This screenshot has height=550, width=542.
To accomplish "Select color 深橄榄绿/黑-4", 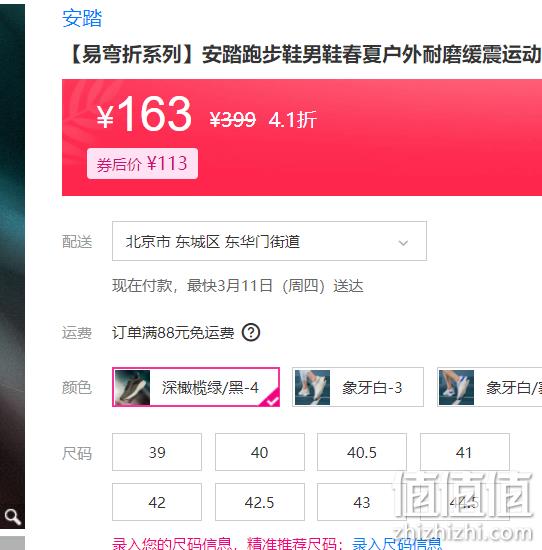I will point(196,387).
